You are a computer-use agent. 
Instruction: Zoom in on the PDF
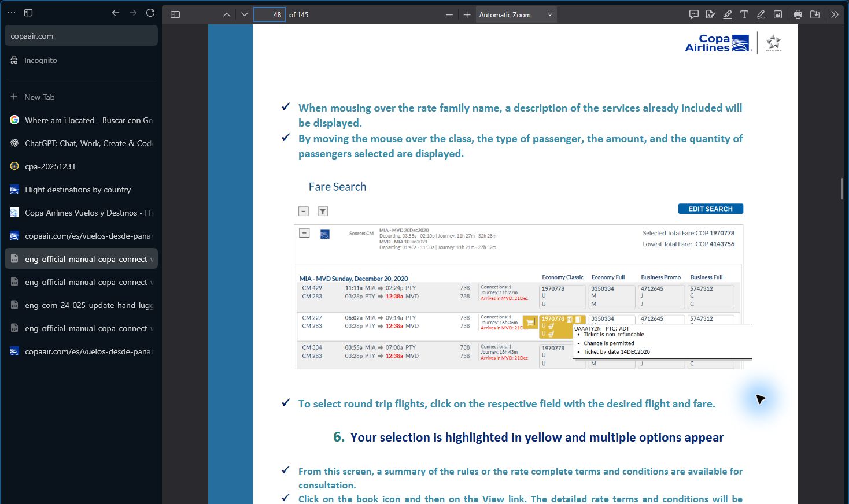(467, 14)
